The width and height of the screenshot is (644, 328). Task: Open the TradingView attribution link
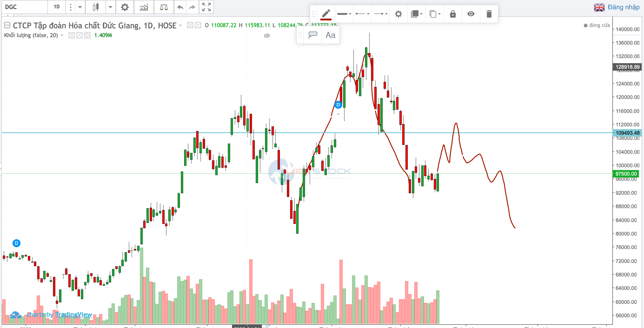click(73, 315)
